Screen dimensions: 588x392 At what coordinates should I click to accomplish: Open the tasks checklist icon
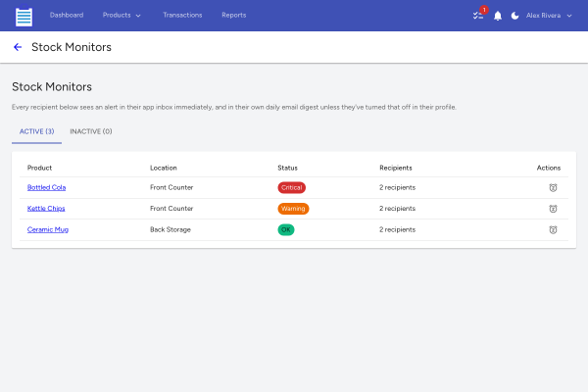[x=478, y=16]
